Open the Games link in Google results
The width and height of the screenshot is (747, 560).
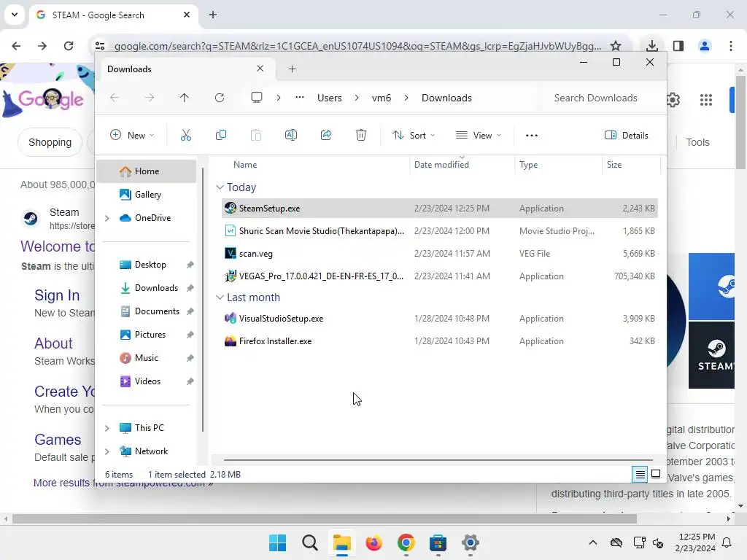pos(58,440)
